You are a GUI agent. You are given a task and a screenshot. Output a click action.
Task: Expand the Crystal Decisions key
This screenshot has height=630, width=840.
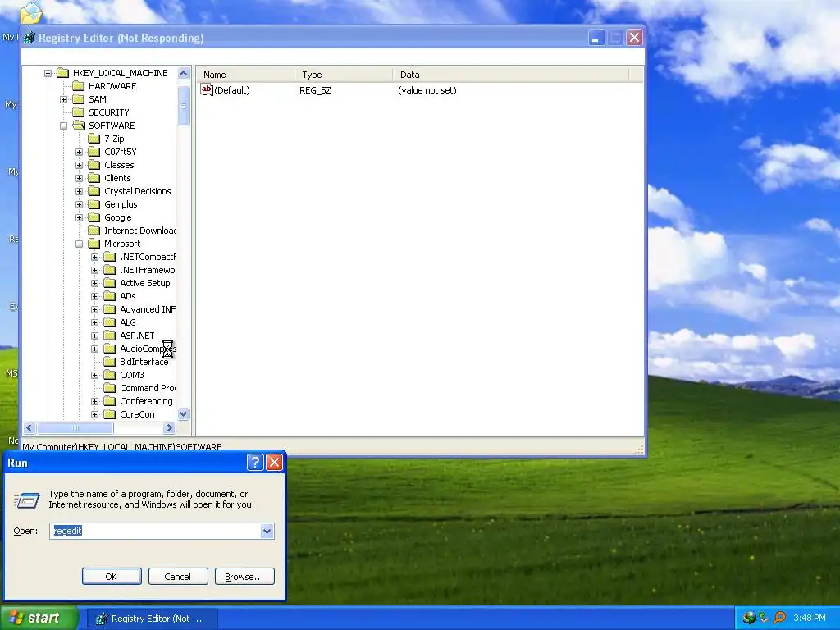80,191
